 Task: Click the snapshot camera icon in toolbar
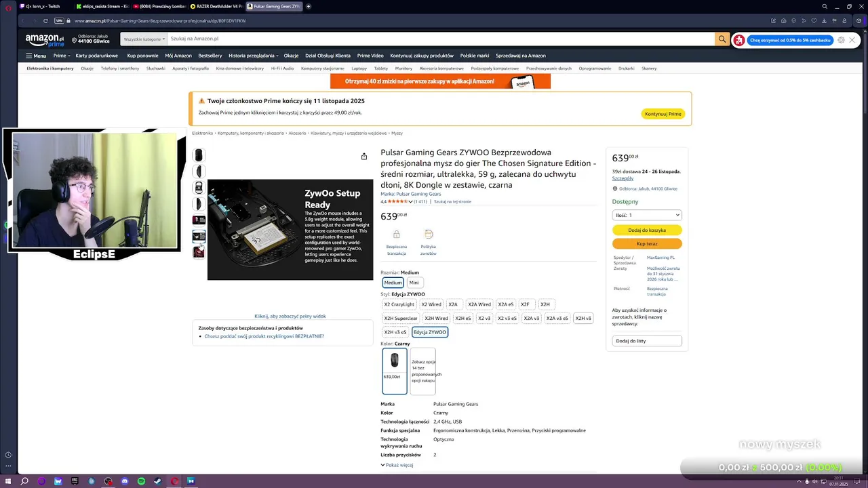click(x=783, y=21)
